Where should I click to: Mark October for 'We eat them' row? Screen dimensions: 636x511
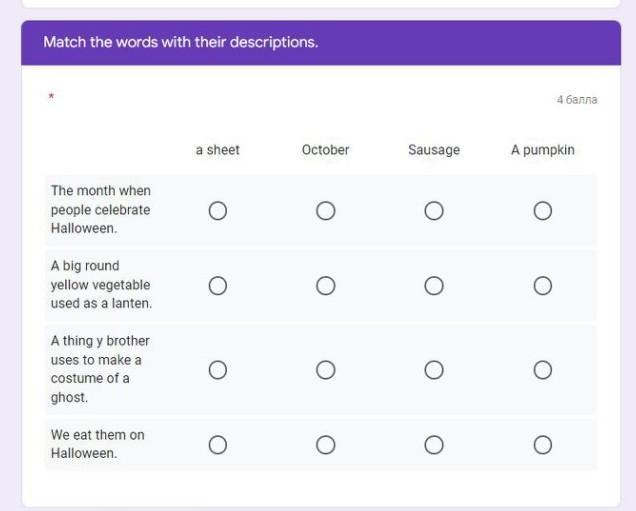coord(325,445)
